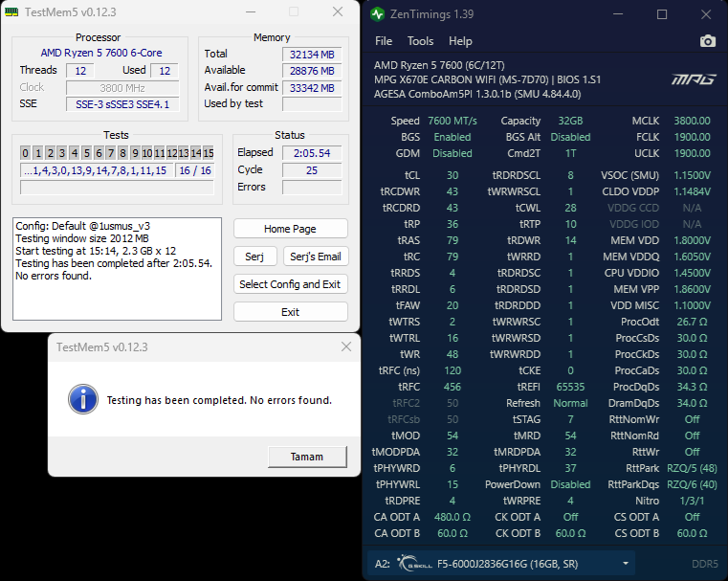728x581 pixels.
Task: Click the MCLK value 3800.00
Action: pyautogui.click(x=692, y=121)
